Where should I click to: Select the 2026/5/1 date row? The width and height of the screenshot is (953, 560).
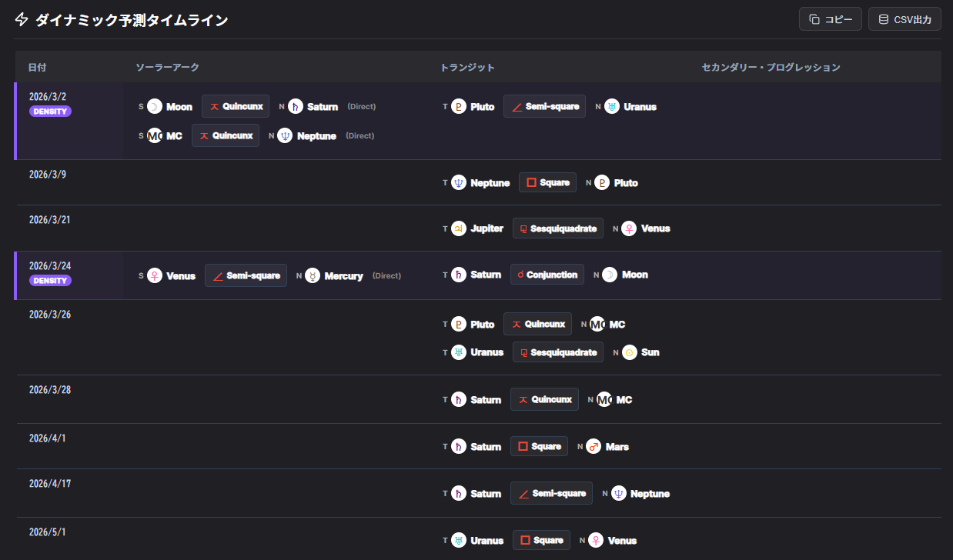click(x=46, y=532)
